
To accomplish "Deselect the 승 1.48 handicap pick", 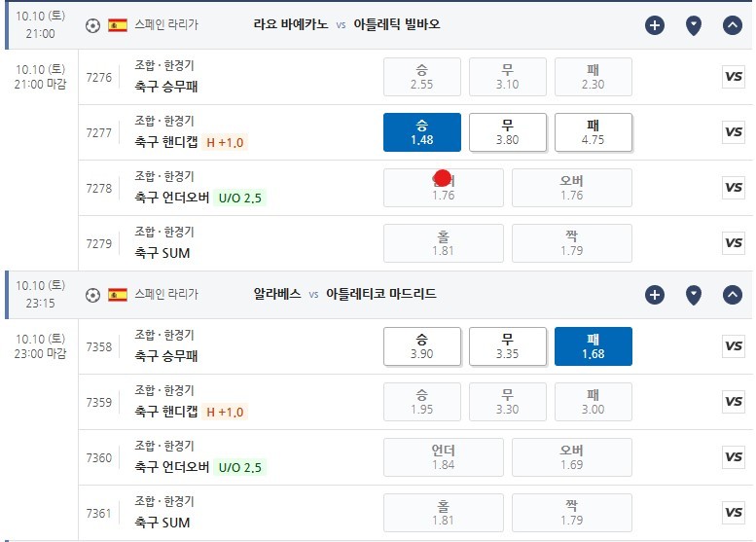I will pos(422,132).
